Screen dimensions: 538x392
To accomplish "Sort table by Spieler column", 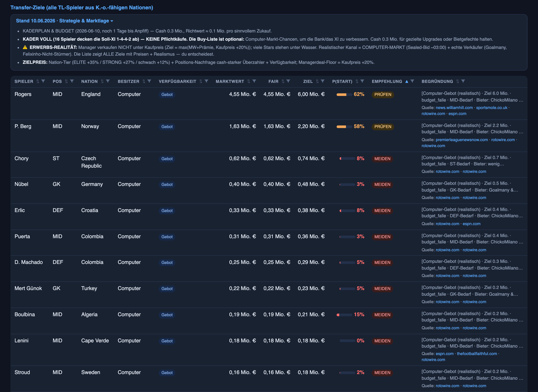I will coord(38,81).
